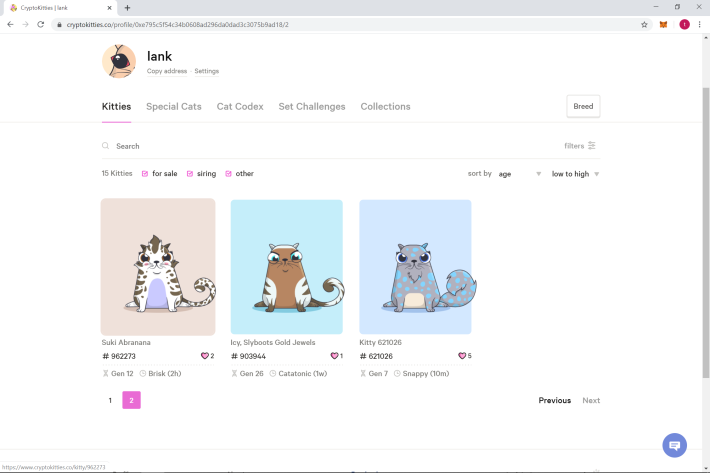Viewport: 710px width, 473px height.
Task: Go to page 1
Action: coord(110,400)
